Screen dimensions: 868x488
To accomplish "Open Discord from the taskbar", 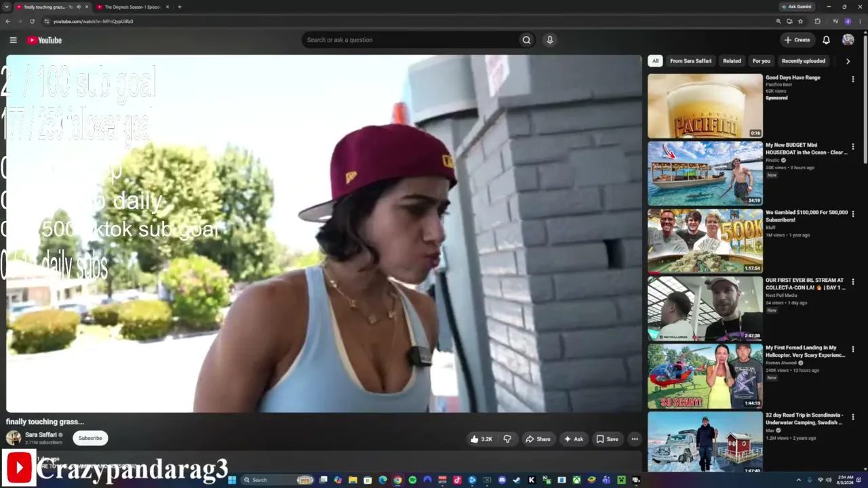I will pyautogui.click(x=502, y=480).
